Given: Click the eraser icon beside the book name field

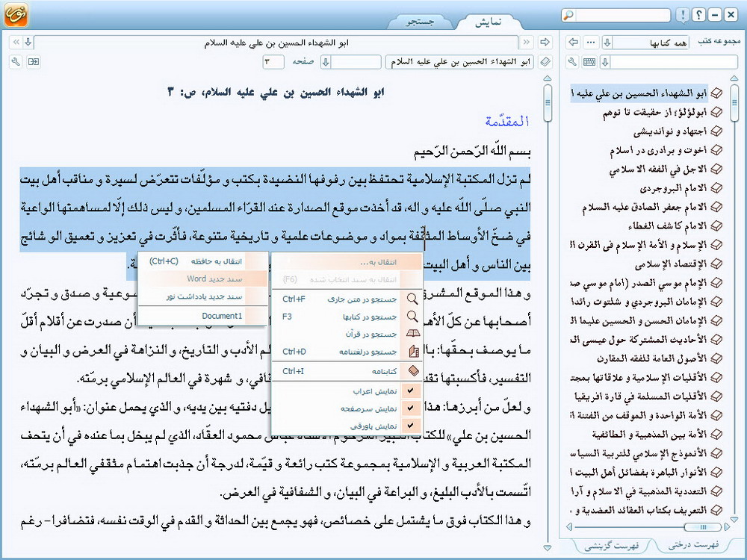Looking at the screenshot, I should (545, 62).
